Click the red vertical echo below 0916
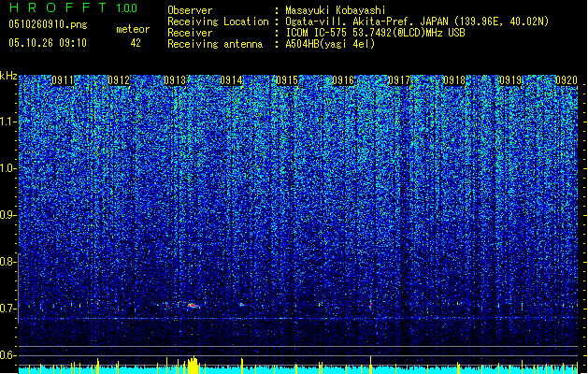Image resolution: width=588 pixels, height=374 pixels. tap(370, 304)
